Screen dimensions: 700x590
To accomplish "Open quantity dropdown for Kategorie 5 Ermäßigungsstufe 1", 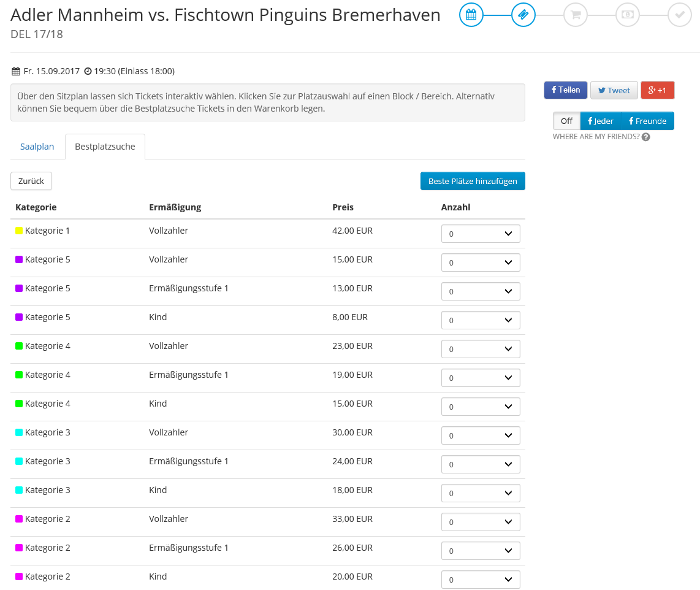I will 481,291.
